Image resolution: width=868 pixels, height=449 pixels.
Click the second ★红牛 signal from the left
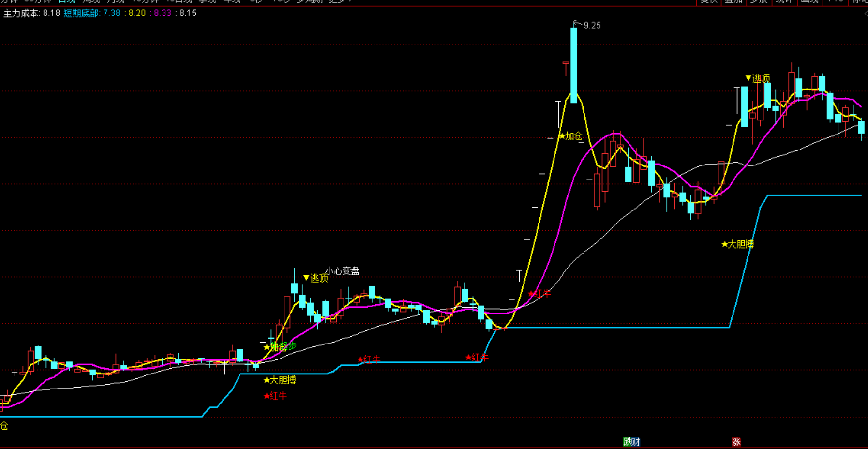(369, 359)
